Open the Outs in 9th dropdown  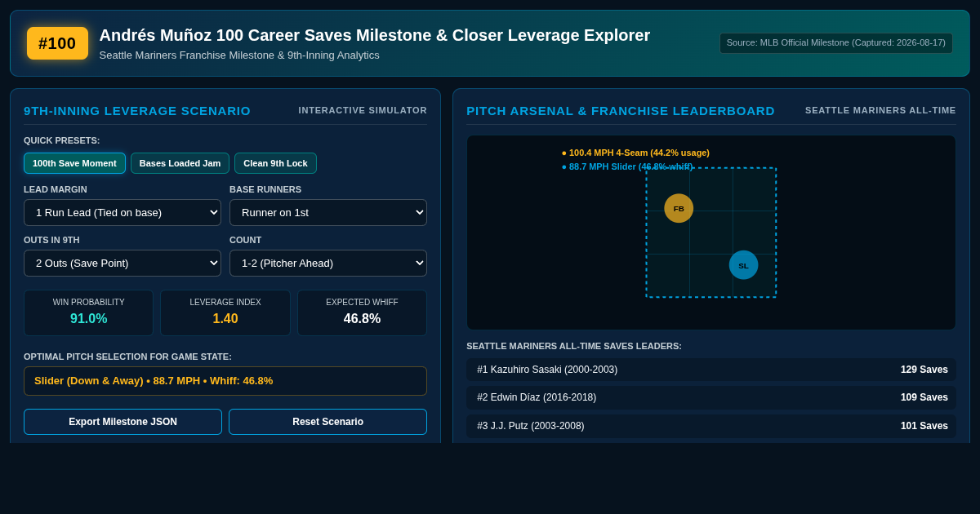(x=122, y=263)
